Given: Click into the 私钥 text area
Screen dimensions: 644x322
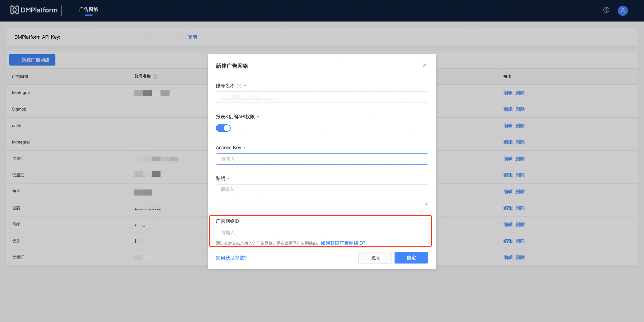Looking at the screenshot, I should click(x=322, y=195).
